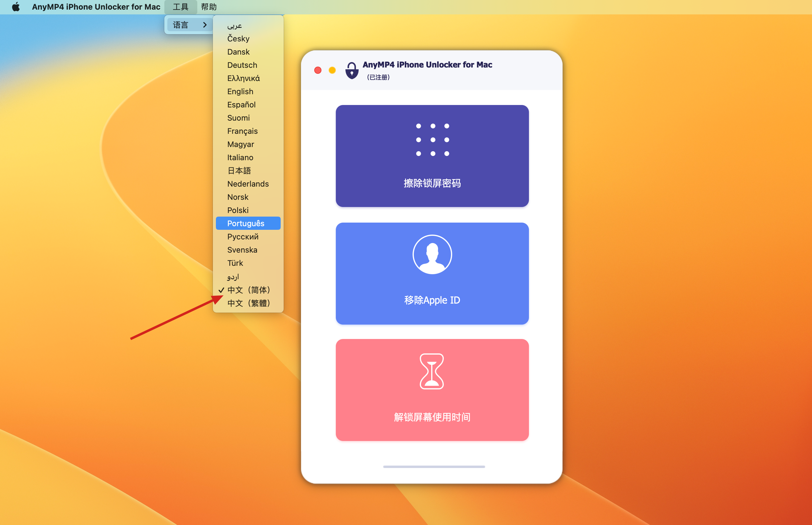Select Русский language option
812x525 pixels.
click(248, 237)
